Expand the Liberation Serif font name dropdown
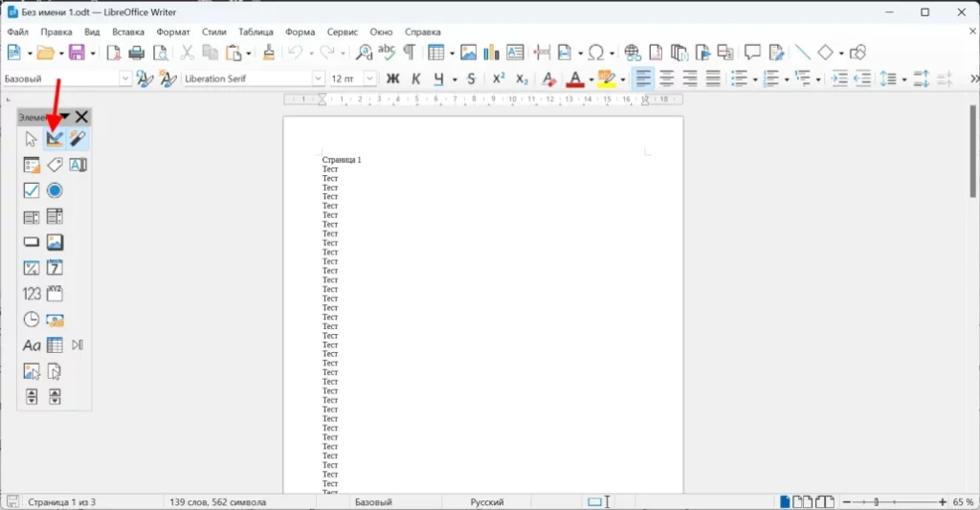The image size is (980, 510). click(318, 78)
